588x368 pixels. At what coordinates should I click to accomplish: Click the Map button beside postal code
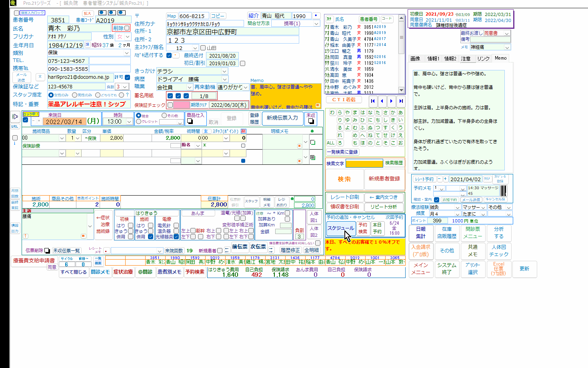click(172, 16)
